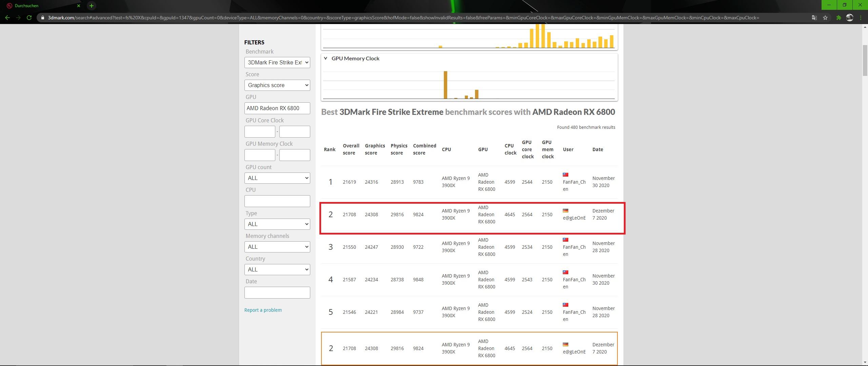Edit the GPU field containing AMD Radeon RX 6800
Screen dimensions: 868x366
pos(277,108)
